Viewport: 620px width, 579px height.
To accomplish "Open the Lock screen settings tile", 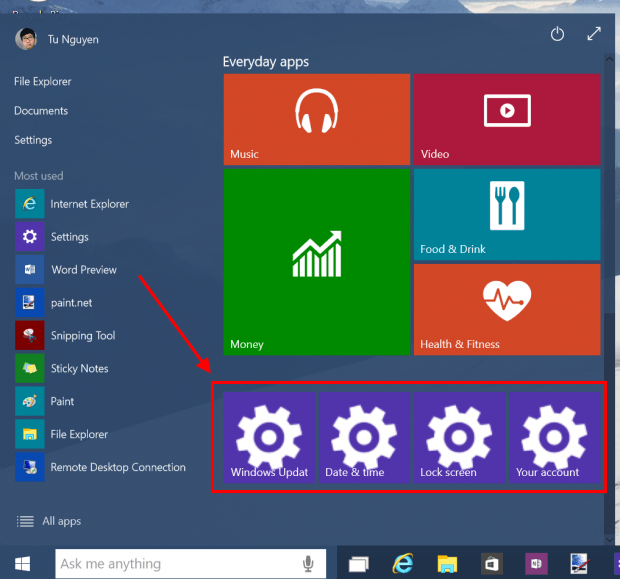I will click(459, 437).
